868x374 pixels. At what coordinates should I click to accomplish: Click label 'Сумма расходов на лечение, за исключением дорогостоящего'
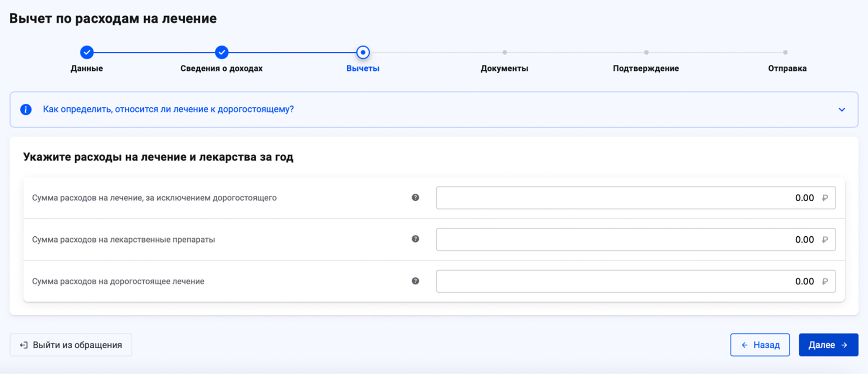coord(154,198)
